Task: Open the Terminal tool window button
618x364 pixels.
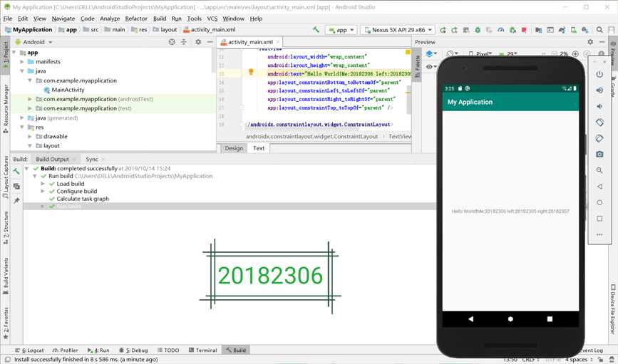Action: pos(203,350)
